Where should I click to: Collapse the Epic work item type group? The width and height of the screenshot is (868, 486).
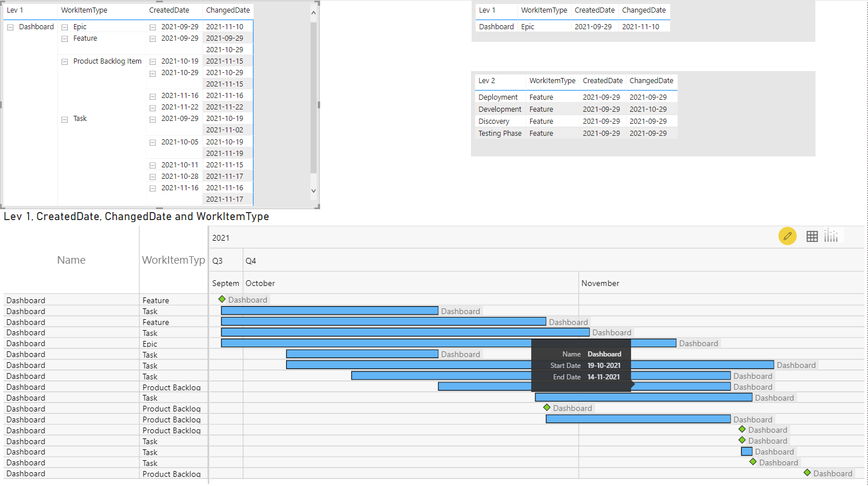[x=64, y=26]
